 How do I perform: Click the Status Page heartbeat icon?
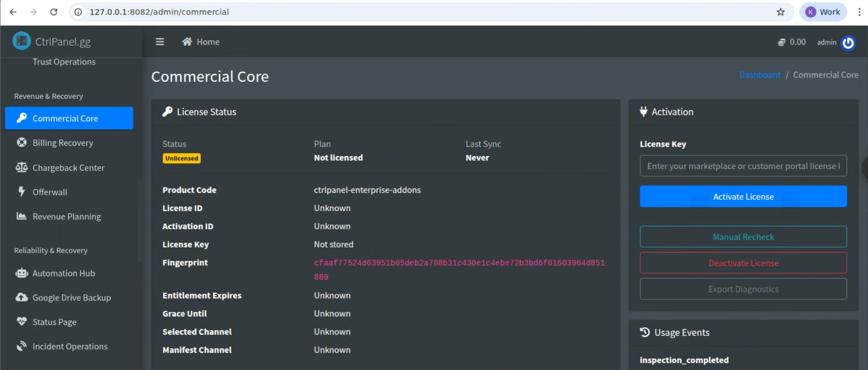pyautogui.click(x=21, y=321)
